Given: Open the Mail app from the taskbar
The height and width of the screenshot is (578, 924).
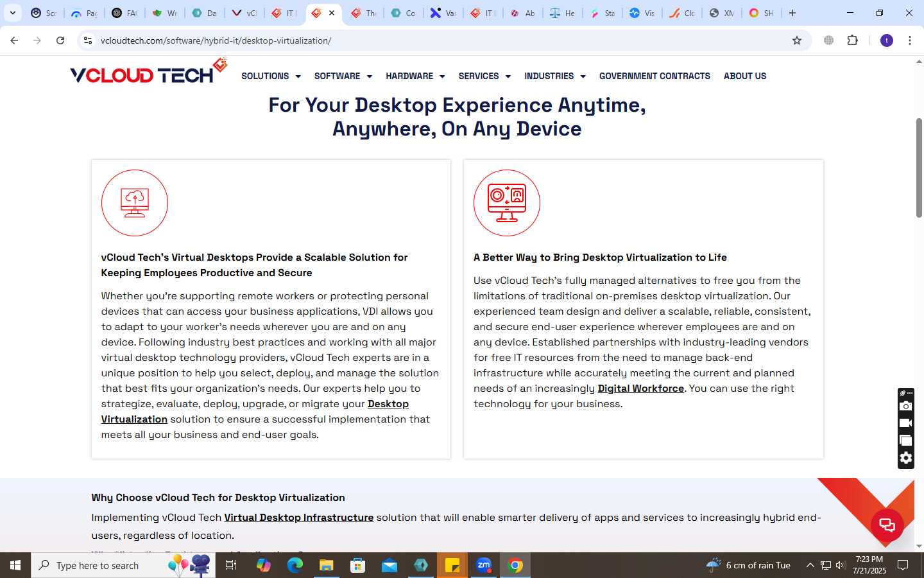Looking at the screenshot, I should coord(389,565).
